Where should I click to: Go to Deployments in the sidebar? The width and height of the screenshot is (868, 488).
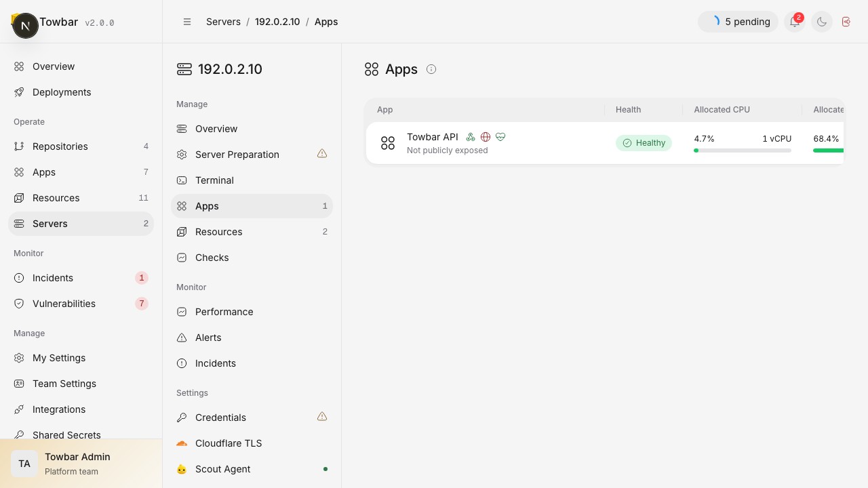(81, 92)
